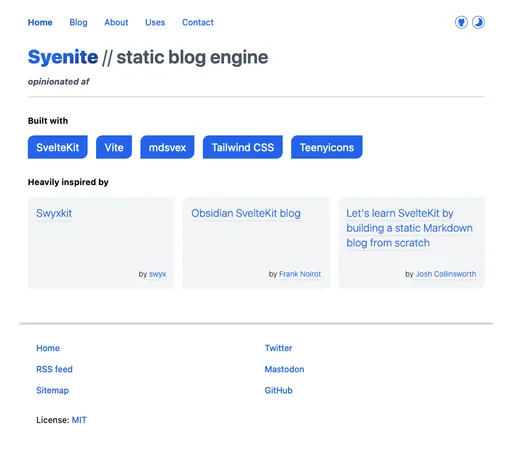Image resolution: width=512 pixels, height=450 pixels.
Task: Open the MIT license link
Action: pos(79,420)
